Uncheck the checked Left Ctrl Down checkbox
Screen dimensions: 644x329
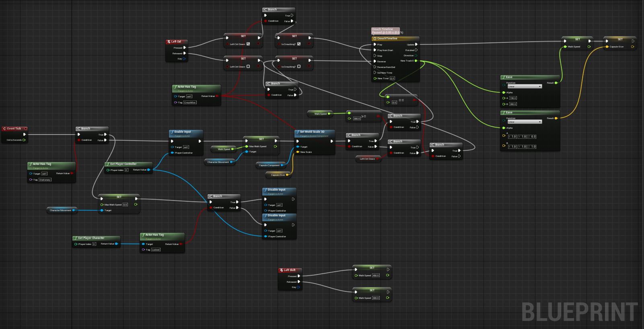[248, 44]
